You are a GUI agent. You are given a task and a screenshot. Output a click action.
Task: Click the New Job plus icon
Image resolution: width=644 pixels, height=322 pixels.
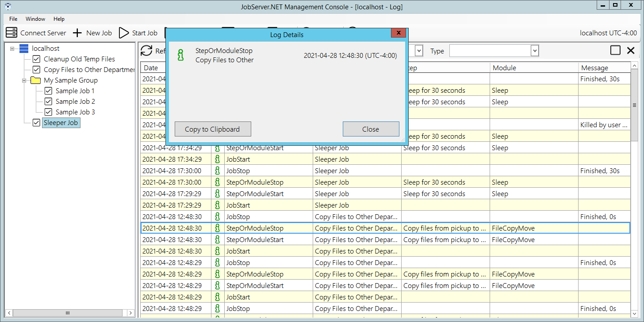click(x=77, y=33)
